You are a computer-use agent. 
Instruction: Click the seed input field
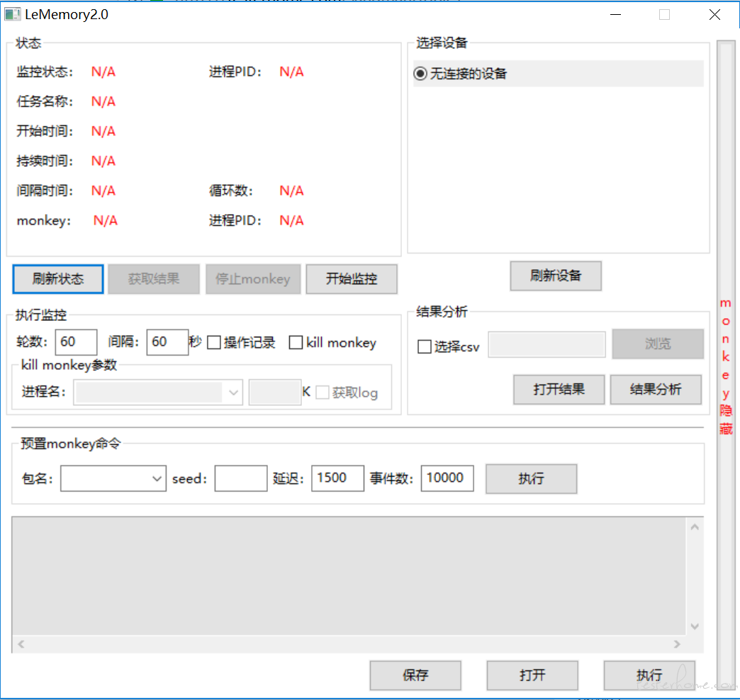[241, 478]
